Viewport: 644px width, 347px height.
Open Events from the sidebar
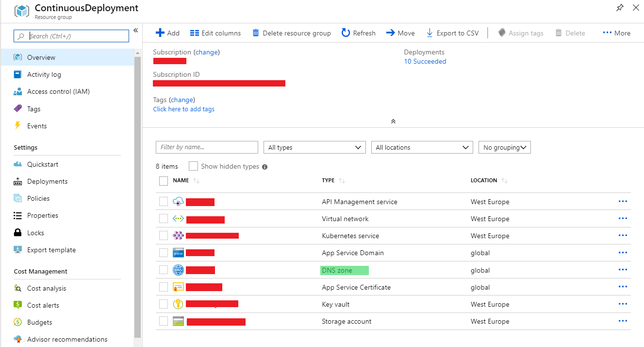pos(36,125)
